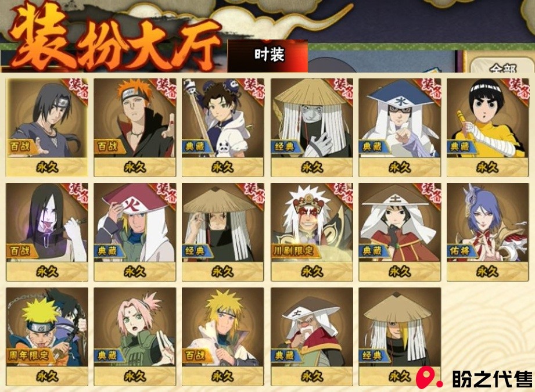Image resolution: width=535 pixels, height=392 pixels.
Task: Click 永久 label under straw hat Itachi costume
Action: pyautogui.click(x=223, y=272)
